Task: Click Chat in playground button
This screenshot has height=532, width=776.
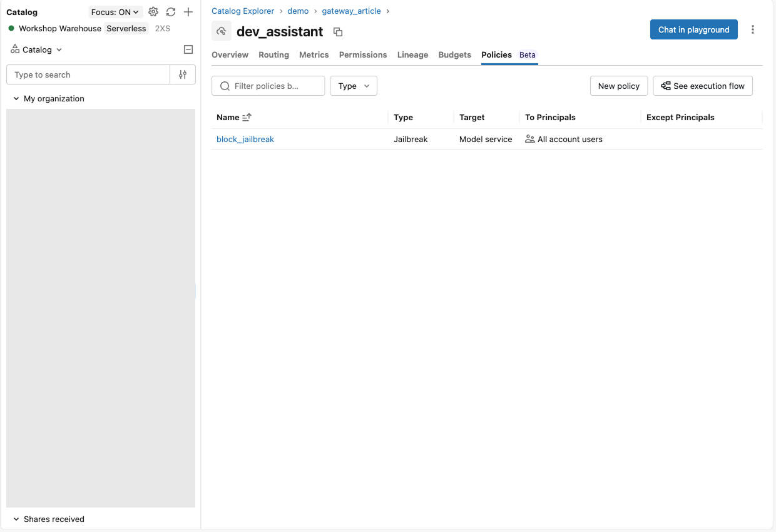Action: (694, 29)
